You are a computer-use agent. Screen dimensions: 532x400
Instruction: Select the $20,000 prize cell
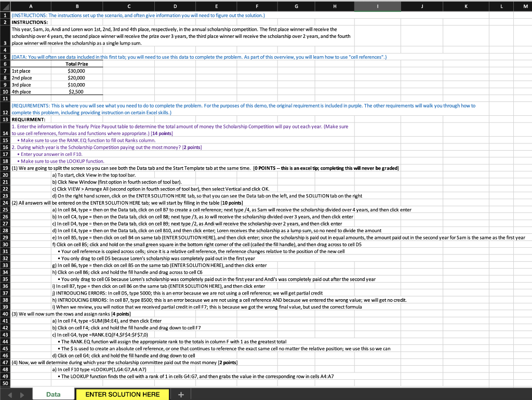[x=77, y=78]
